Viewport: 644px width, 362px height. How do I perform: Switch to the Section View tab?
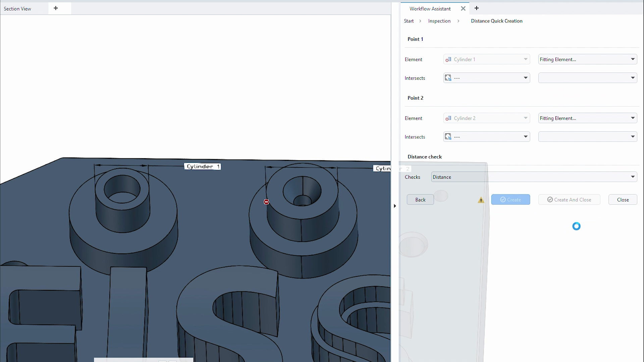click(x=17, y=9)
